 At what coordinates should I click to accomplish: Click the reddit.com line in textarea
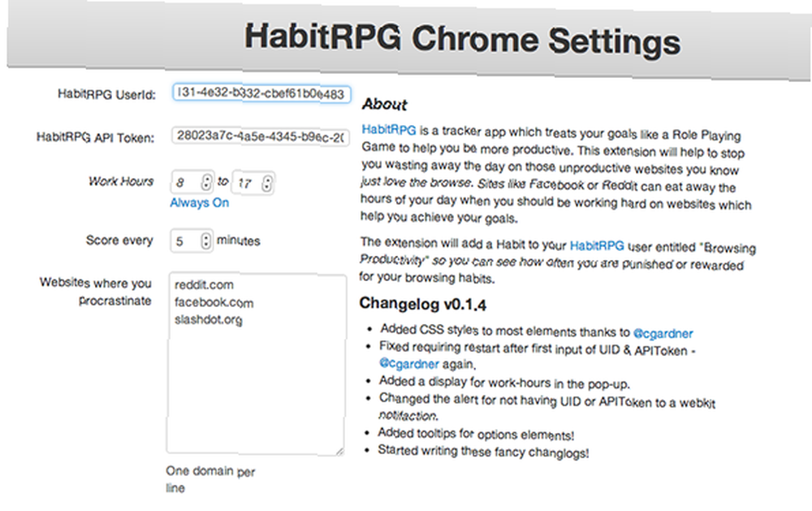[x=204, y=285]
